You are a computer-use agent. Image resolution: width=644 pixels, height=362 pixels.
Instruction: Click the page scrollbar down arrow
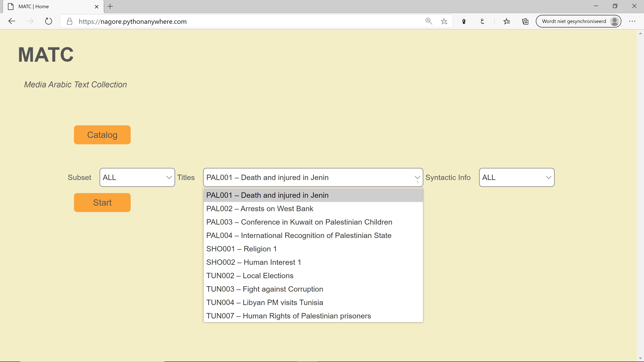(640, 358)
